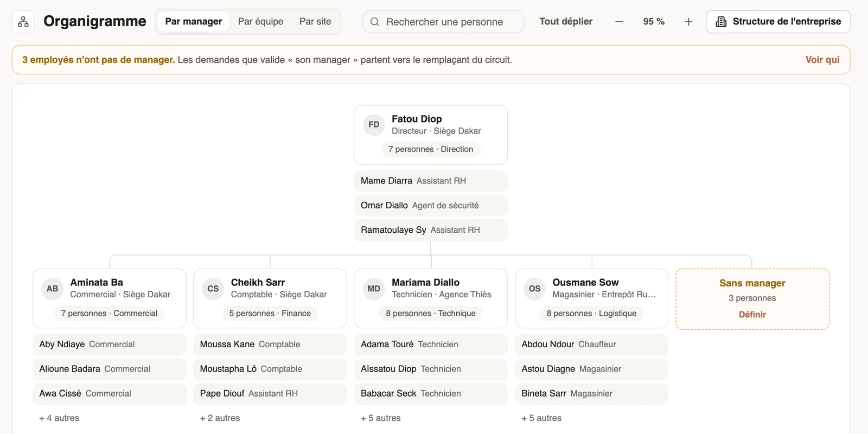Zoom out with the minus icon
This screenshot has height=434, width=868.
point(619,22)
